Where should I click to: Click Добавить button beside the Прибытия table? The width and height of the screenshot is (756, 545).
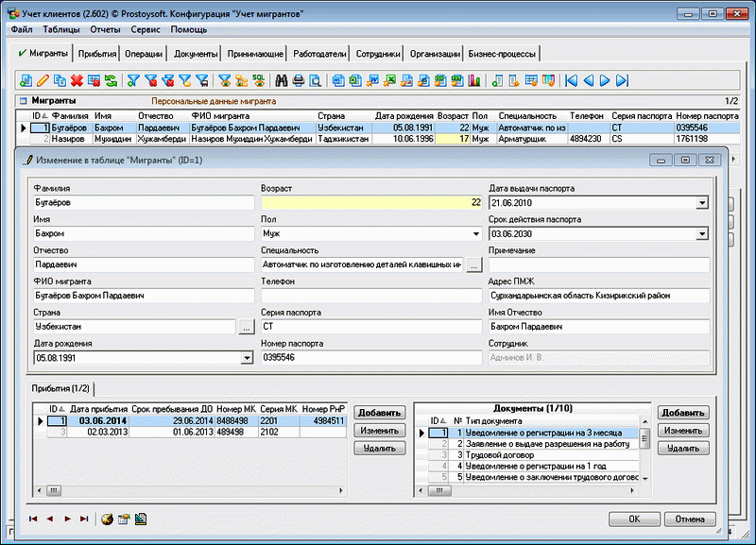[x=380, y=413]
